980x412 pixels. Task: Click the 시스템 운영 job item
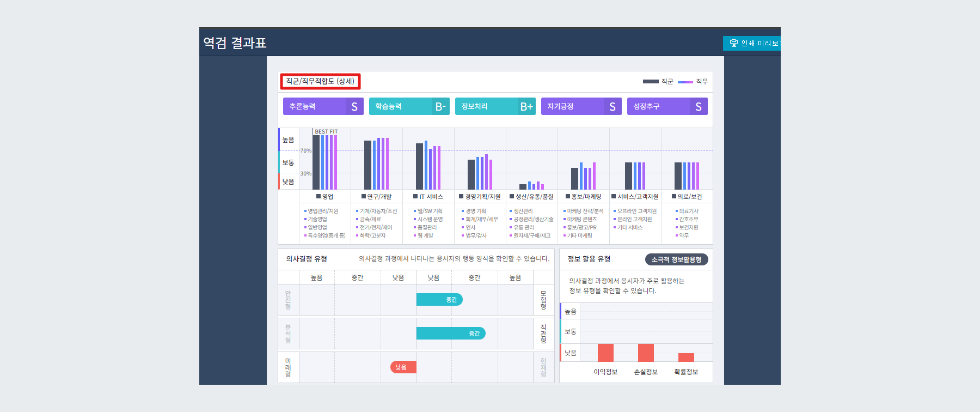pyautogui.click(x=428, y=219)
